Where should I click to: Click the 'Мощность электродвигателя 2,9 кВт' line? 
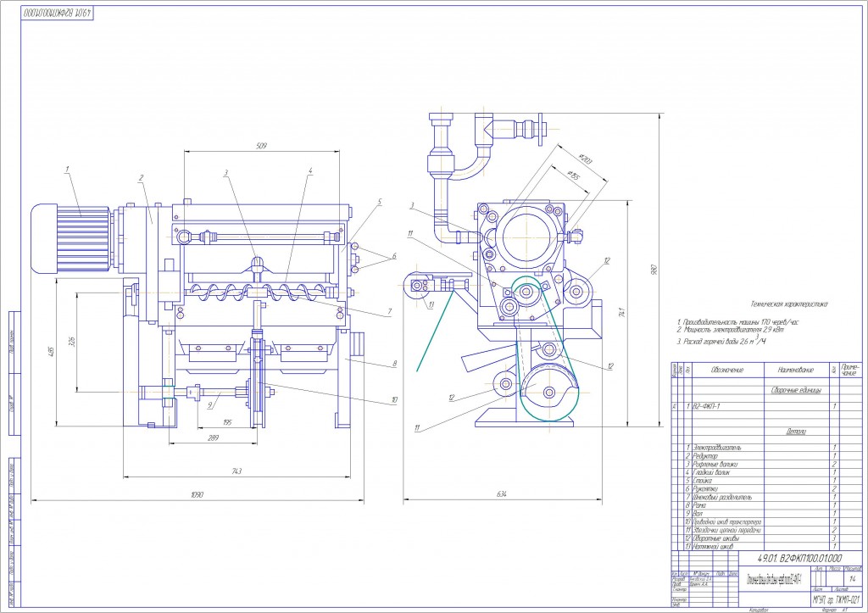pyautogui.click(x=730, y=330)
